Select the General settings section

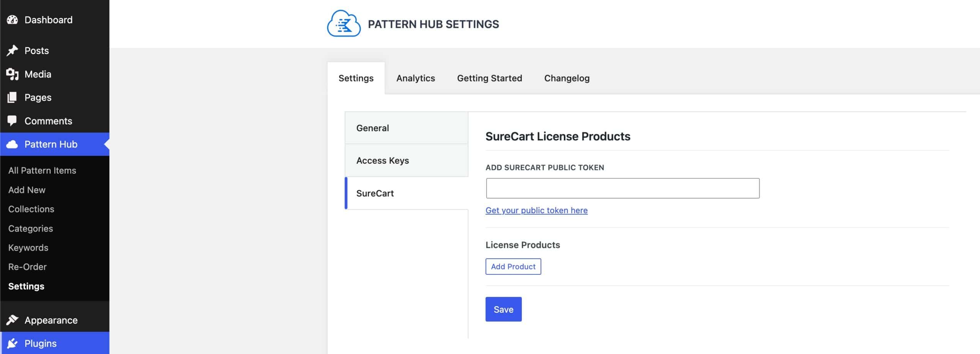tap(407, 128)
